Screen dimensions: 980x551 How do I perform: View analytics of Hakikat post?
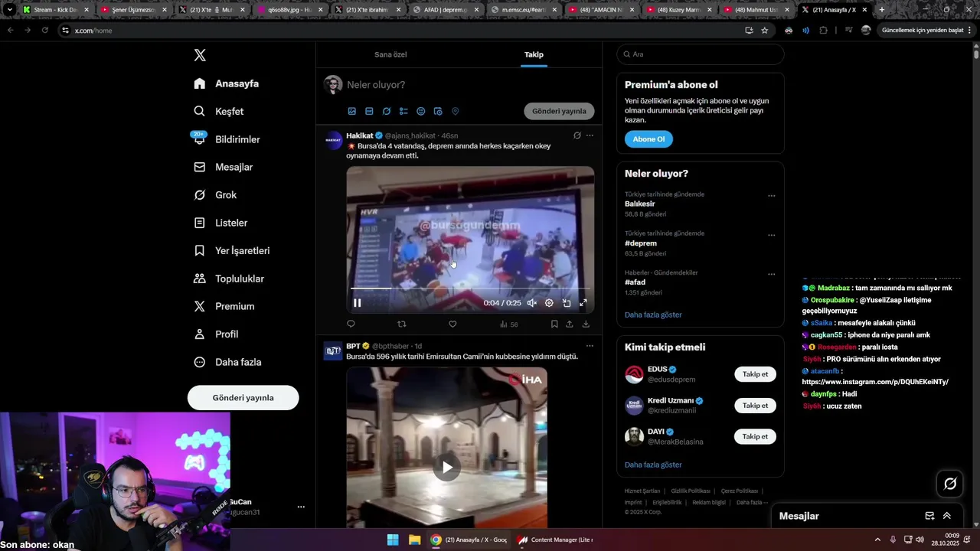click(x=508, y=324)
